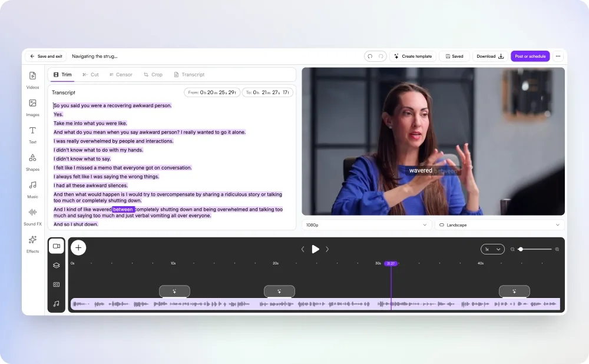Image resolution: width=589 pixels, height=364 pixels.
Task: Select transcript line 'Yes.'
Action: click(58, 115)
